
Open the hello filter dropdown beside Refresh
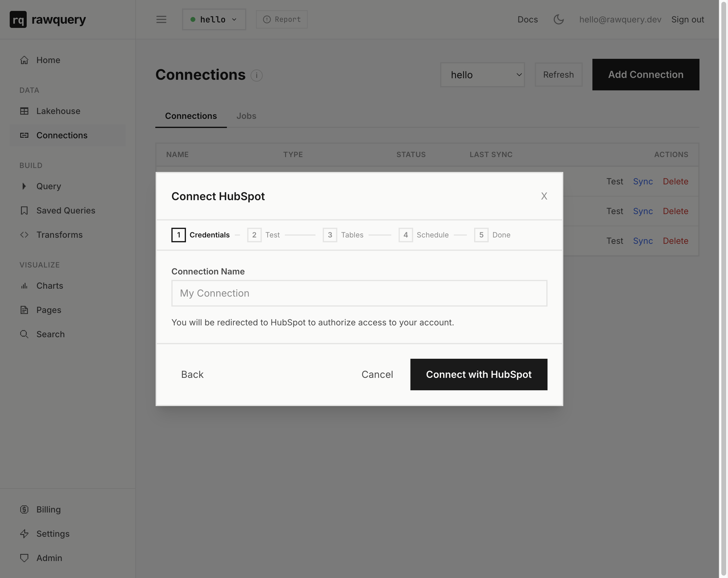[483, 75]
